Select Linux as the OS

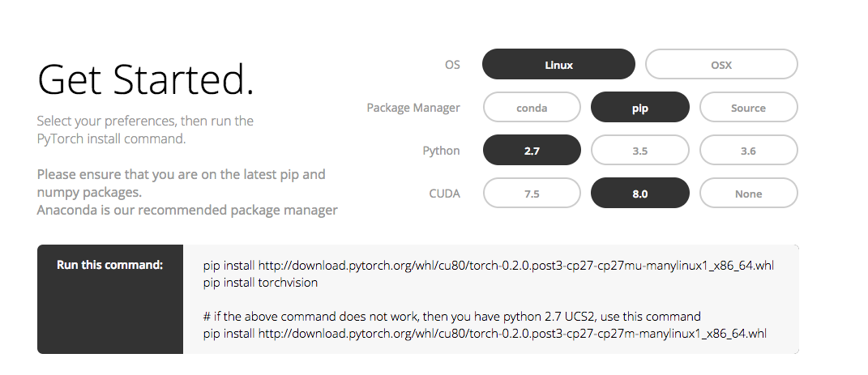click(558, 64)
